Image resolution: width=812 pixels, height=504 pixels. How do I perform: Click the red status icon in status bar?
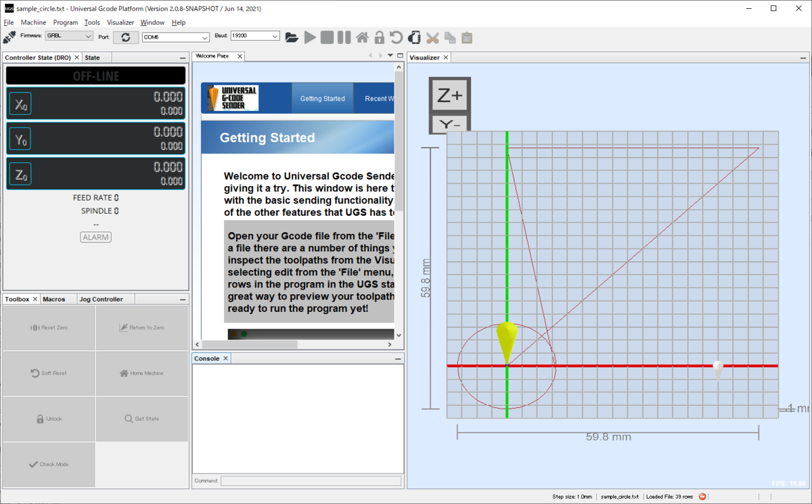click(702, 497)
